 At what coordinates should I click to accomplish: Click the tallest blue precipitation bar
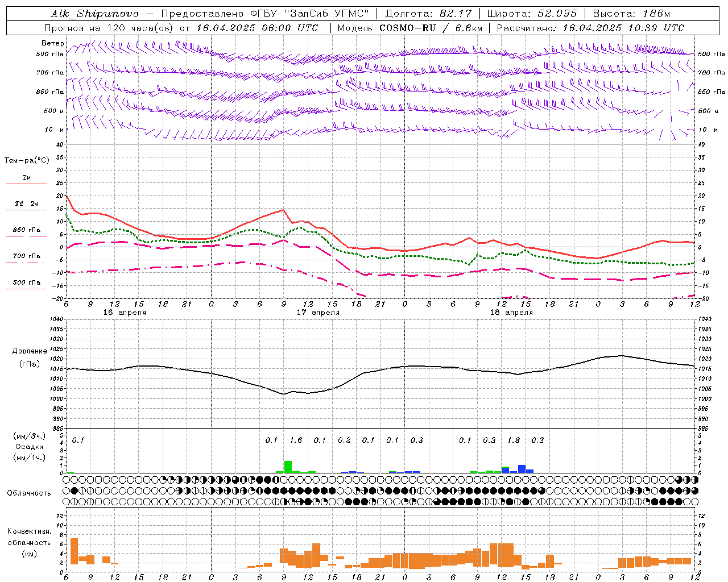pyautogui.click(x=522, y=469)
